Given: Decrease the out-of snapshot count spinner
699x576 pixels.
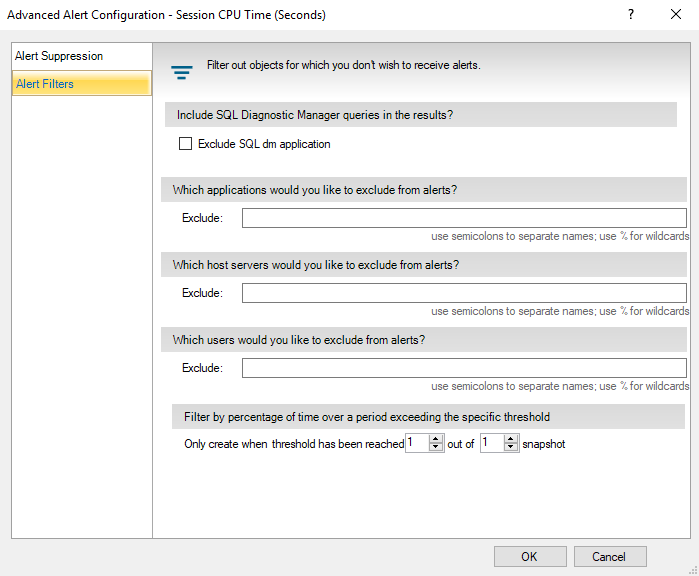Looking at the screenshot, I should [511, 447].
